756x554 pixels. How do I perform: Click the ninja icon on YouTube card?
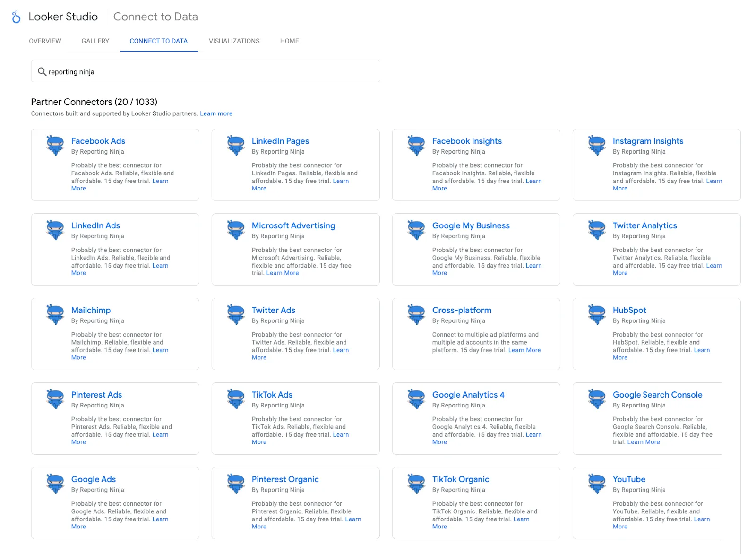[597, 484]
